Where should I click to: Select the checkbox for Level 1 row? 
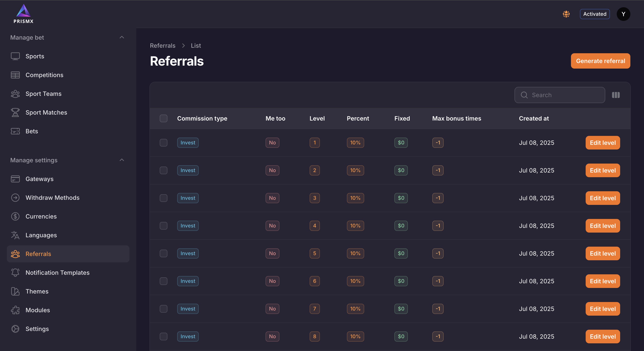[164, 143]
